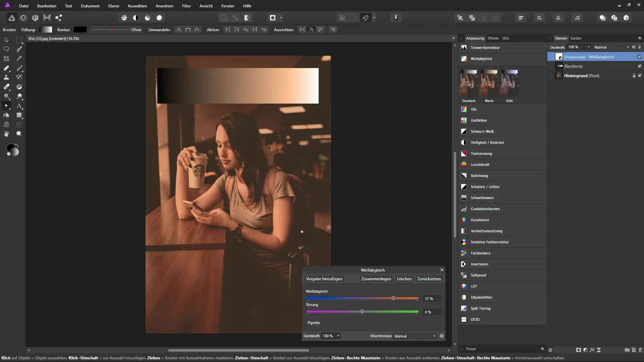Switch to the Tone Mapping persona
Image resolution: width=644 pixels, height=362 pixels.
pos(47,18)
